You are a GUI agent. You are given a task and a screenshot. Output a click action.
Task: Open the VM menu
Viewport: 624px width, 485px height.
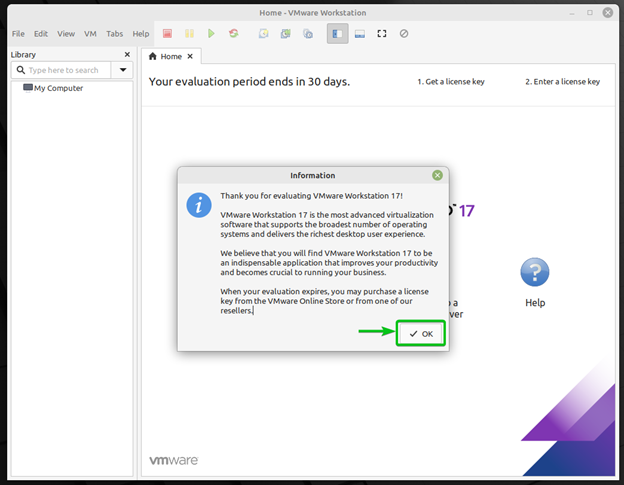[x=90, y=34]
